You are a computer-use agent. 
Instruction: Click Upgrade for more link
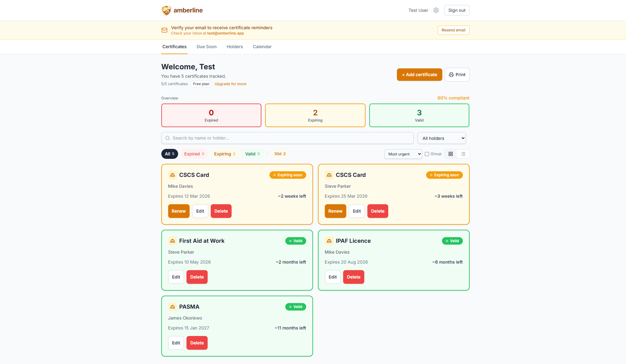click(x=230, y=84)
